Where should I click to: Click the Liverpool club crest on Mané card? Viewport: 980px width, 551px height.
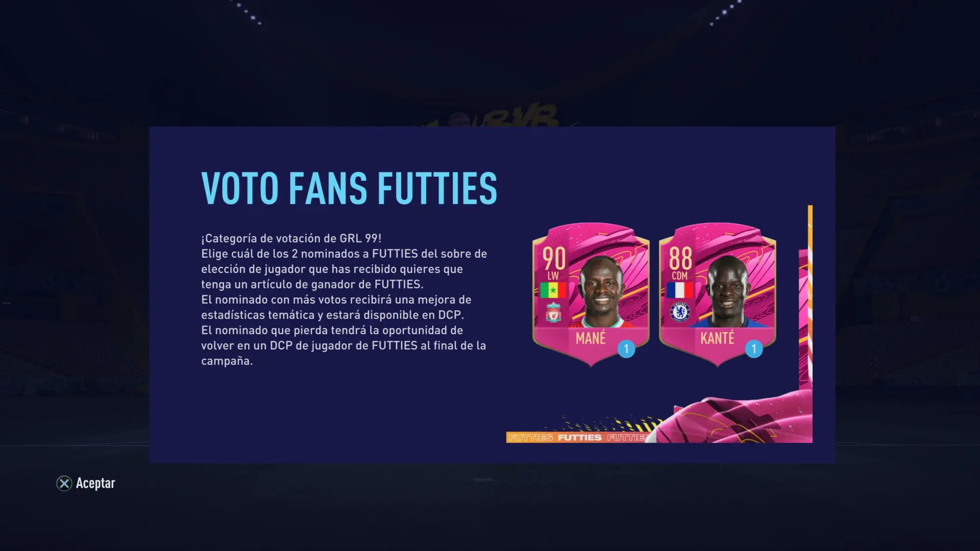coord(553,313)
